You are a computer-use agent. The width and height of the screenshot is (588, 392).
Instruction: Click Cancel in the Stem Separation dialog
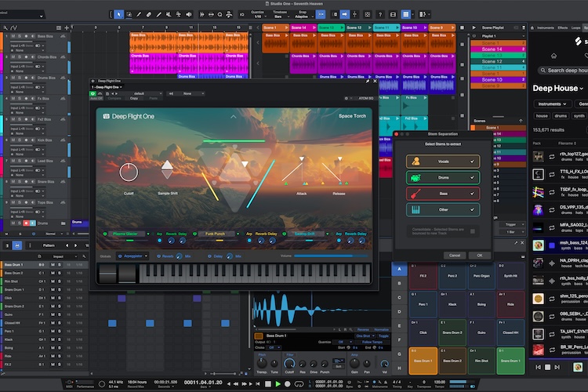tap(455, 256)
